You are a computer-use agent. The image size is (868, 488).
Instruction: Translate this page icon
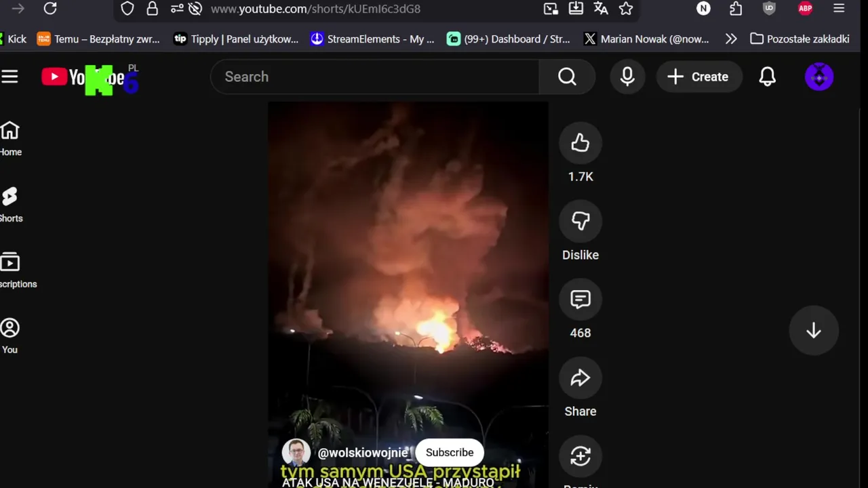[x=601, y=9]
